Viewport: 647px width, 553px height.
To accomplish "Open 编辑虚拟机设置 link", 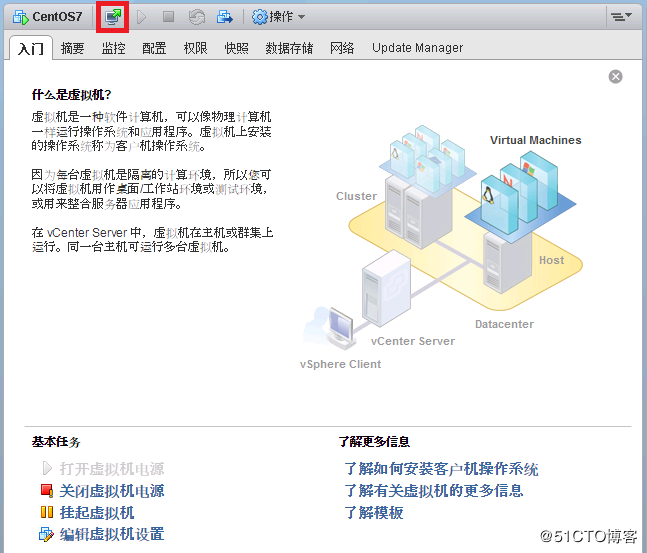I will click(x=111, y=535).
